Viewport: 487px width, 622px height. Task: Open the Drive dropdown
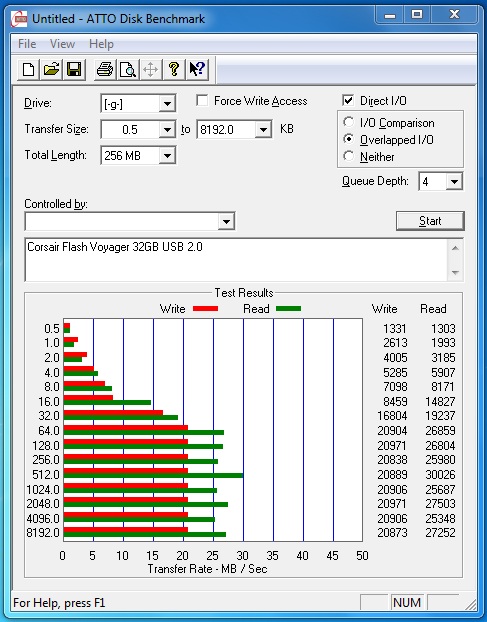point(168,104)
